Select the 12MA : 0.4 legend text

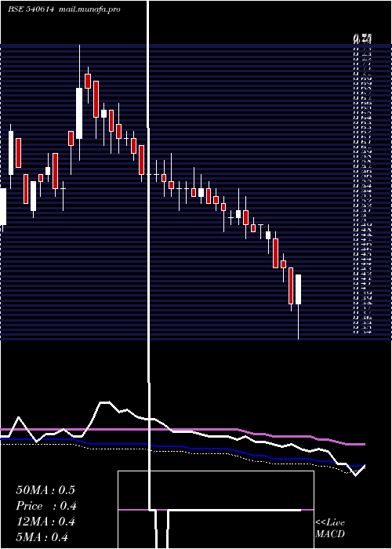45,522
